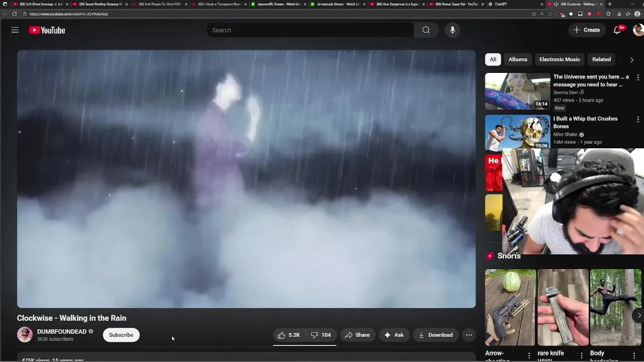
Task: Open options for Whip that Crushes Bones
Action: [638, 120]
